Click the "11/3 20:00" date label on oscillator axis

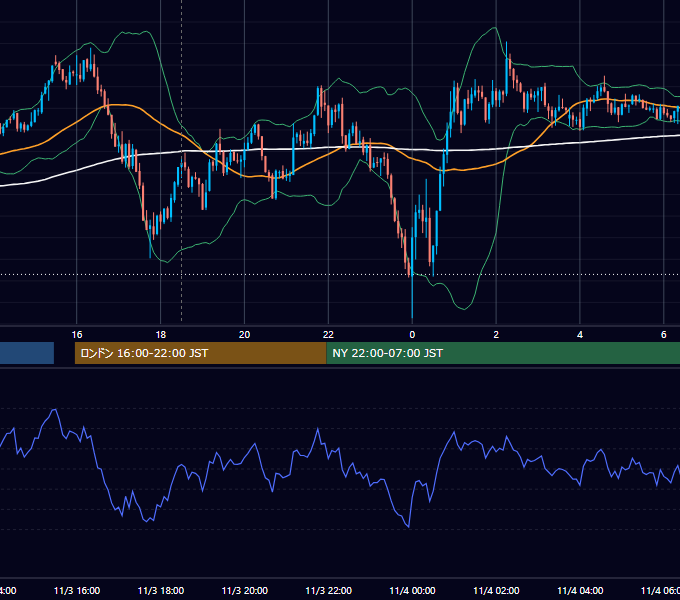coord(245,590)
